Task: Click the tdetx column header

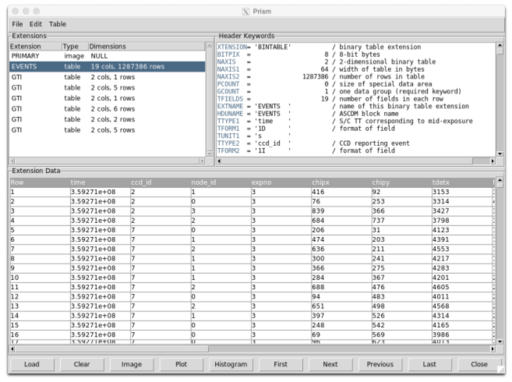Action: (x=462, y=182)
